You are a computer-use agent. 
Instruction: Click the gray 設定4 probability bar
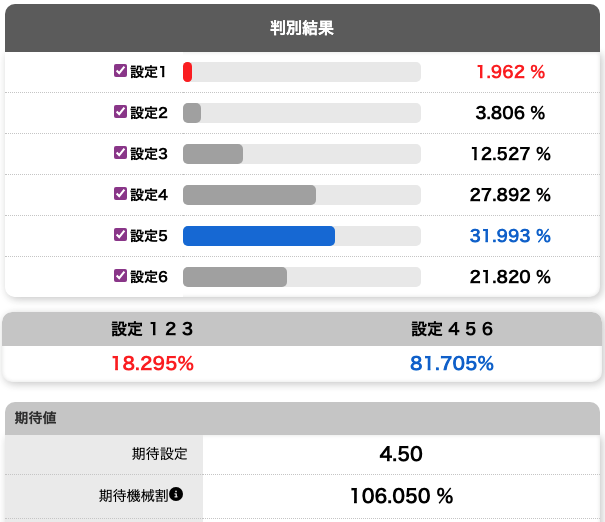tap(249, 195)
